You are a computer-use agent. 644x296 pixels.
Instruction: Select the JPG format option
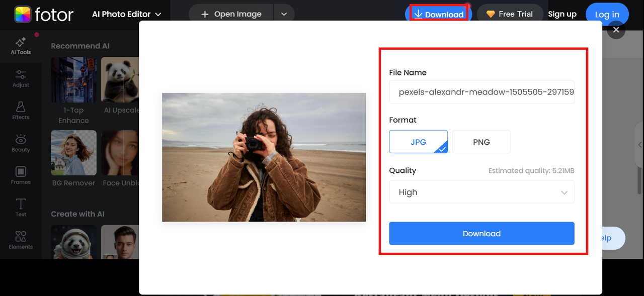pos(418,142)
